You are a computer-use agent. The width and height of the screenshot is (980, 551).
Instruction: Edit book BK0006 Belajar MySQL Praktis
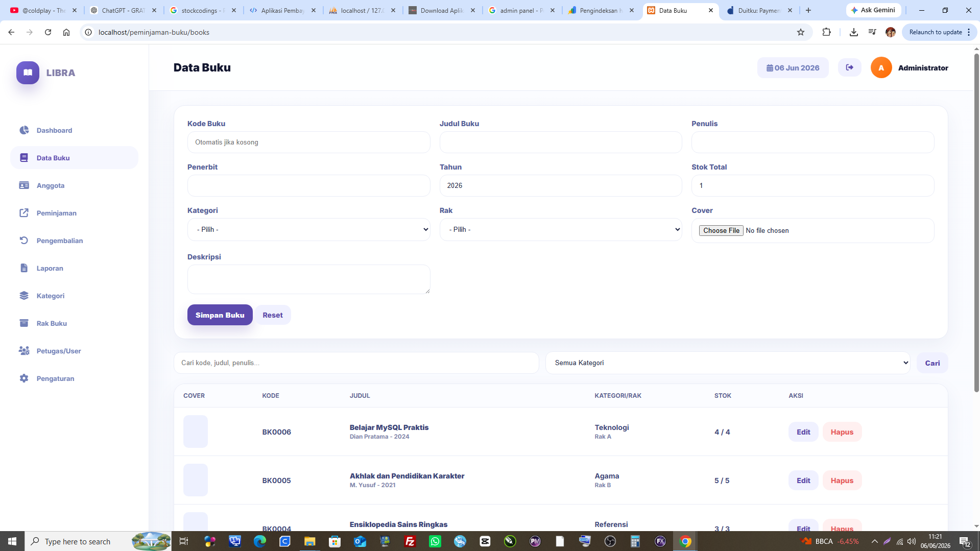pos(803,432)
